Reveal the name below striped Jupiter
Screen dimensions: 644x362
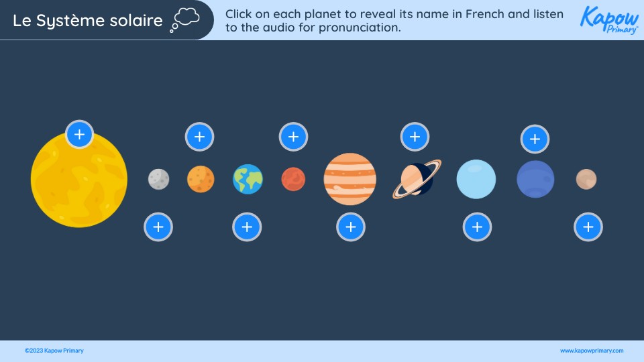350,227
